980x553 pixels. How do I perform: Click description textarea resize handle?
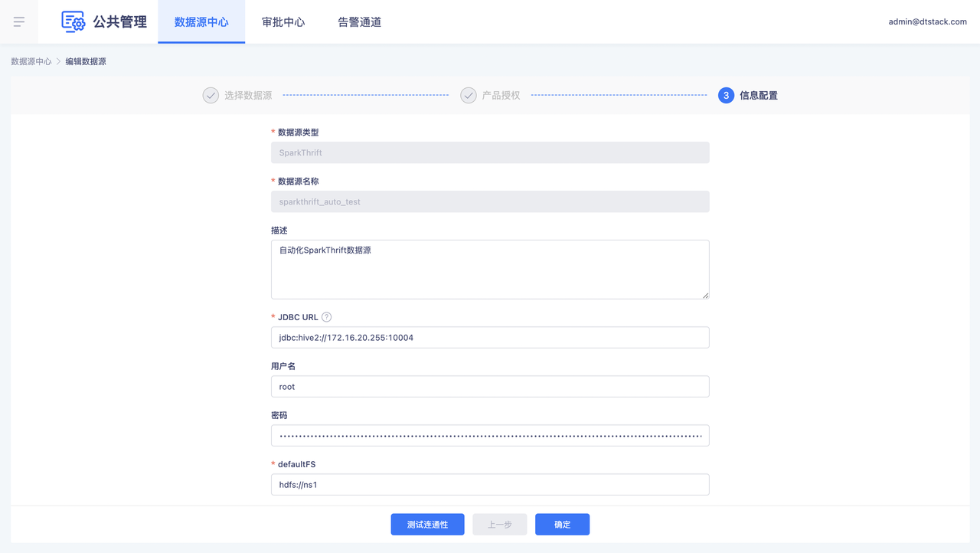705,295
